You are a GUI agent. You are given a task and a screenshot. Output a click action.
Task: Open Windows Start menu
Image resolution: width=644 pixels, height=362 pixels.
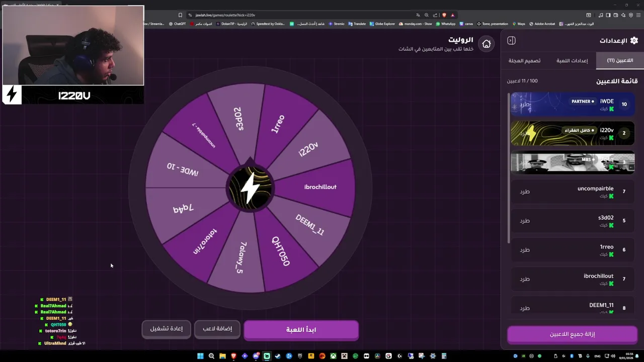tap(200, 356)
